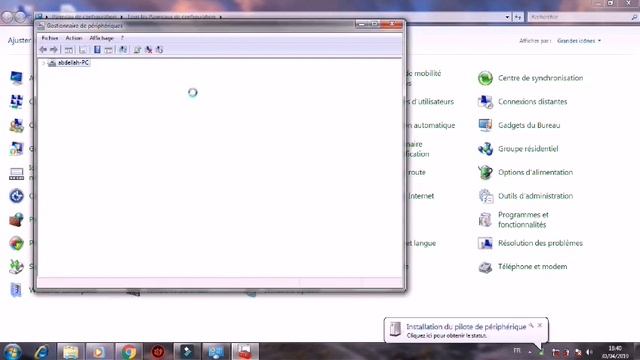This screenshot has width=640, height=360.
Task: Click Panneau de configuration in the breadcrumb
Action: [84, 17]
